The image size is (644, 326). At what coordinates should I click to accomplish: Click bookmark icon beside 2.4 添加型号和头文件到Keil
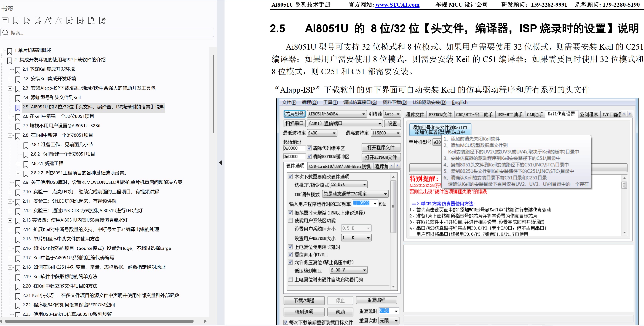click(18, 98)
